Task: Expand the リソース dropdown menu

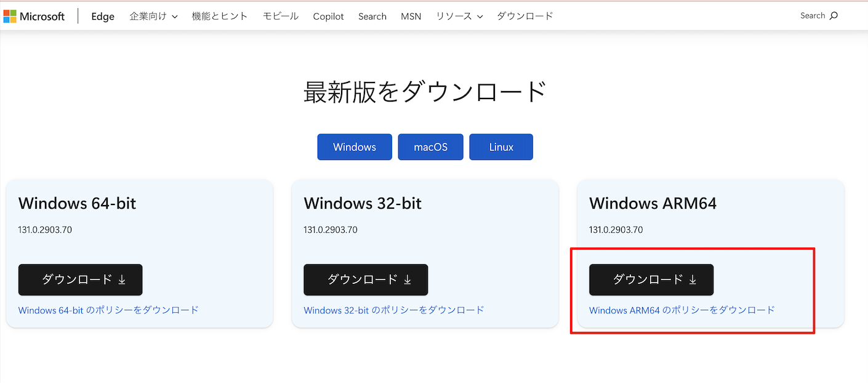Action: 459,17
